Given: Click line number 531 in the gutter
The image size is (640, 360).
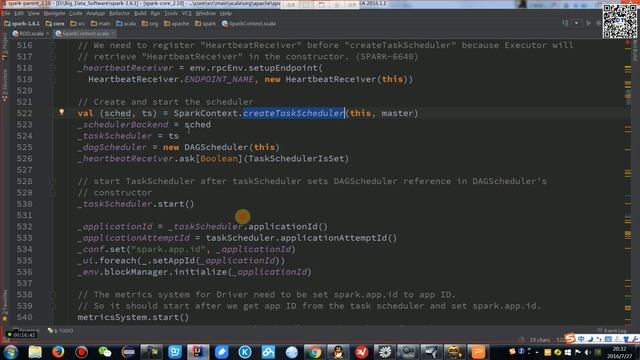Looking at the screenshot, I should tap(24, 215).
